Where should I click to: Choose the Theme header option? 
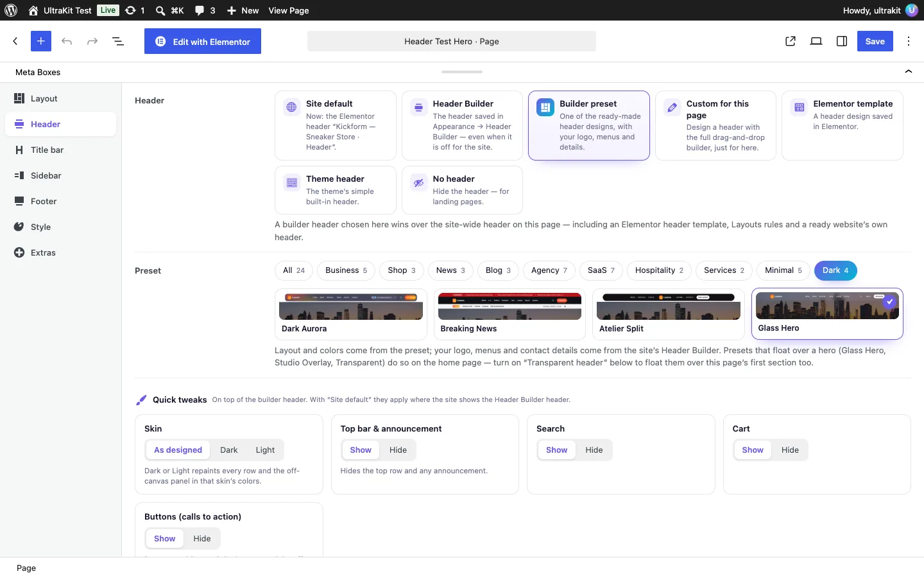coord(335,190)
